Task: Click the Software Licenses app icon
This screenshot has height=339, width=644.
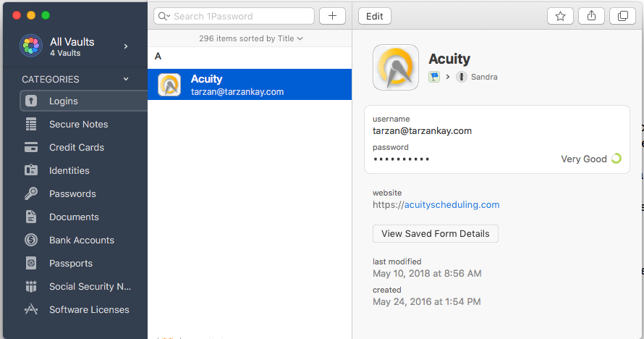Action: point(31,309)
